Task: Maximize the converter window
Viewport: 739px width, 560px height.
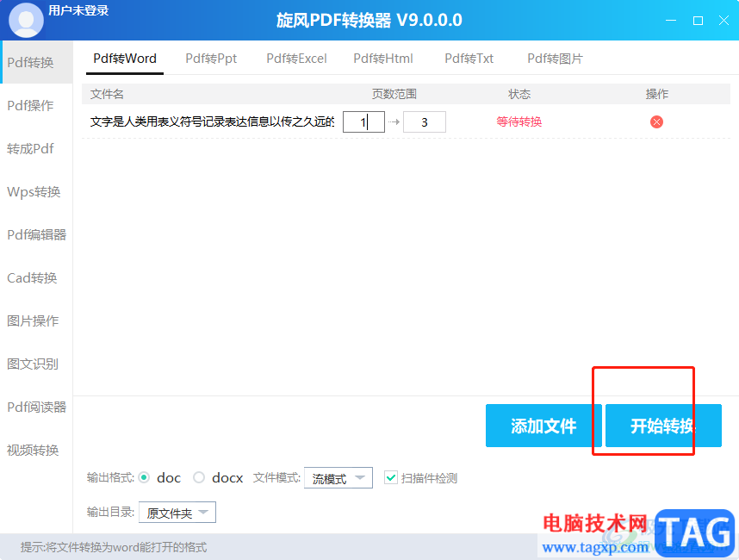Action: (x=698, y=21)
